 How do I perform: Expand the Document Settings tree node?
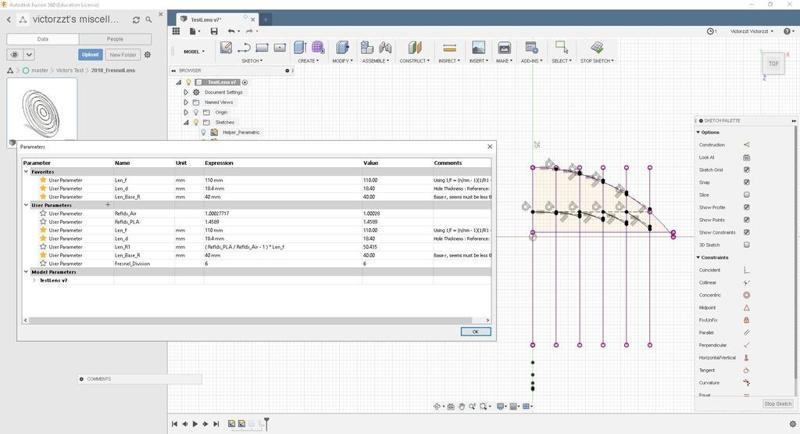point(186,92)
